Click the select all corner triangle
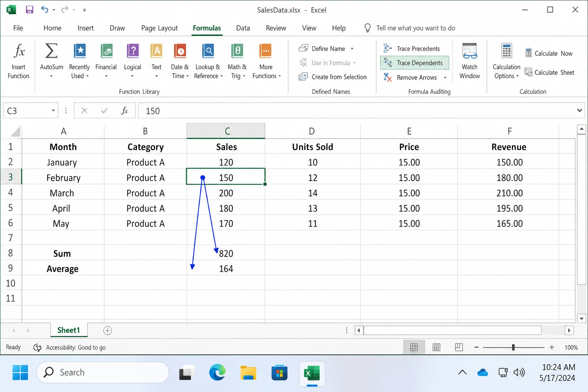The width and height of the screenshot is (588, 392). click(15, 131)
